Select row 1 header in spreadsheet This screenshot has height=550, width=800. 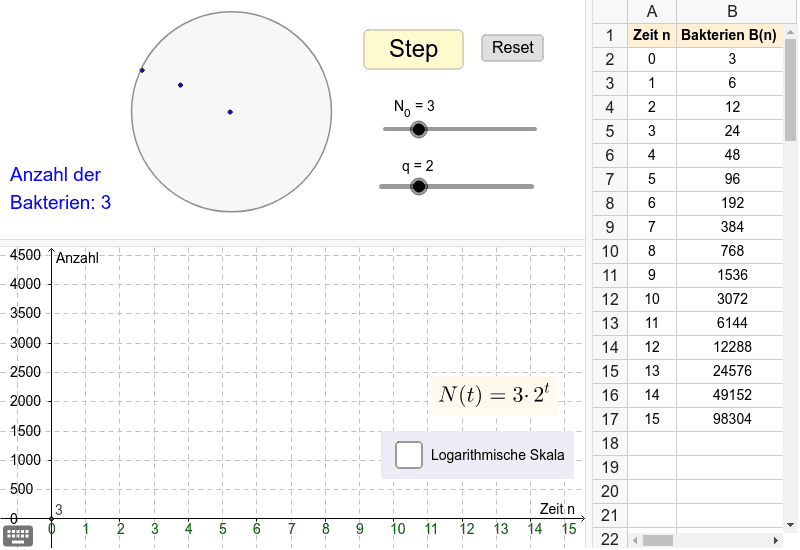[x=610, y=35]
